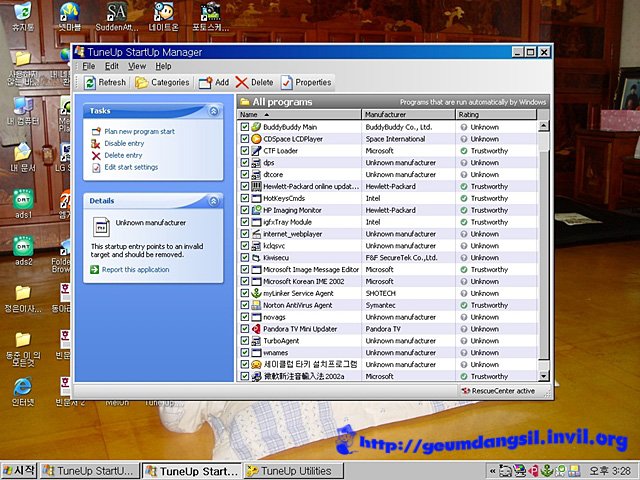Collapse the Details panel

[213, 201]
